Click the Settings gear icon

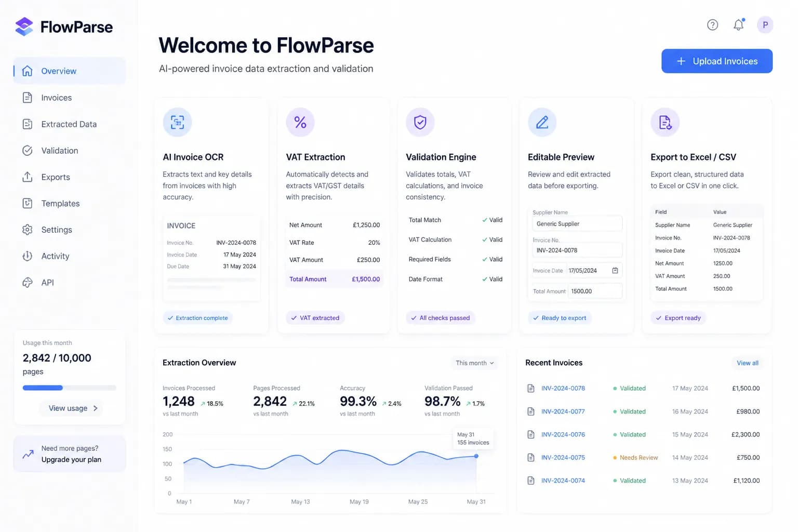[28, 230]
